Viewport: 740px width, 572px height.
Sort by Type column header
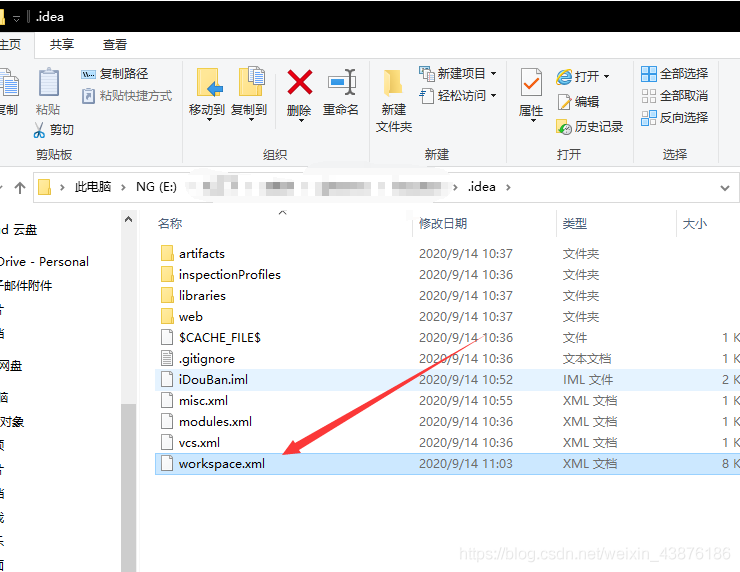pyautogui.click(x=574, y=223)
